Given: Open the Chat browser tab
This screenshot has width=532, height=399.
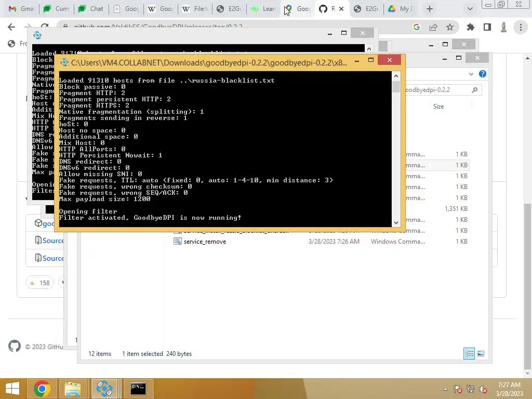Looking at the screenshot, I should (91, 9).
